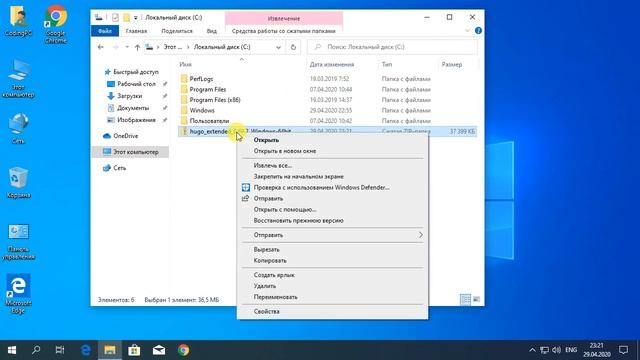This screenshot has width=640, height=360.
Task: Open the Этот компьютер desktop icon
Action: pyautogui.click(x=18, y=79)
